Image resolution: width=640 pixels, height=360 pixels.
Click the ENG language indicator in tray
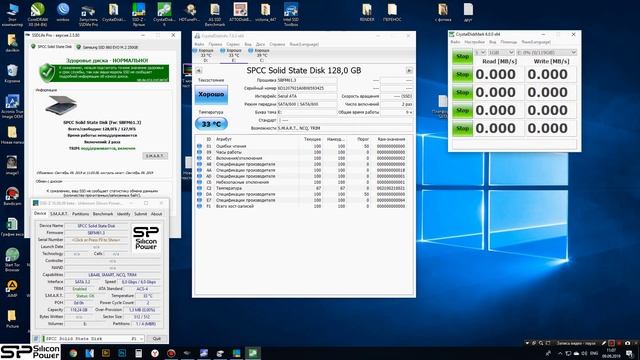(594, 353)
